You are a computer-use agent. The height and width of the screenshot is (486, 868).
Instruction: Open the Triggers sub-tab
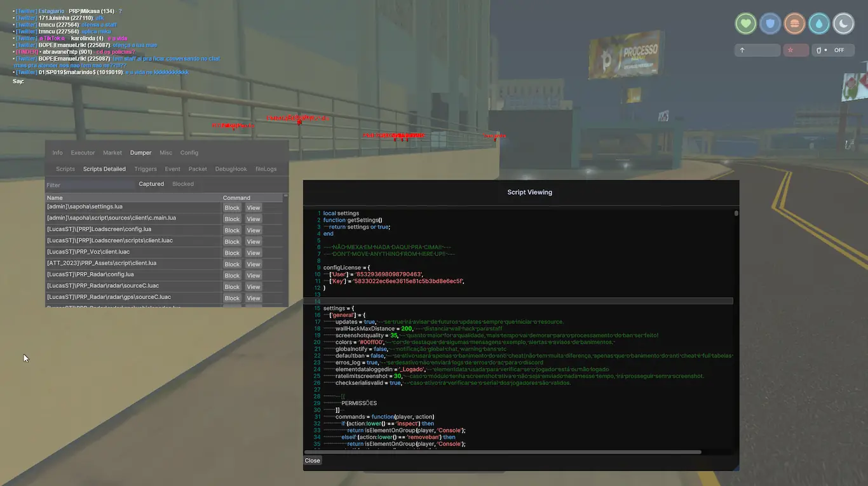pyautogui.click(x=146, y=170)
